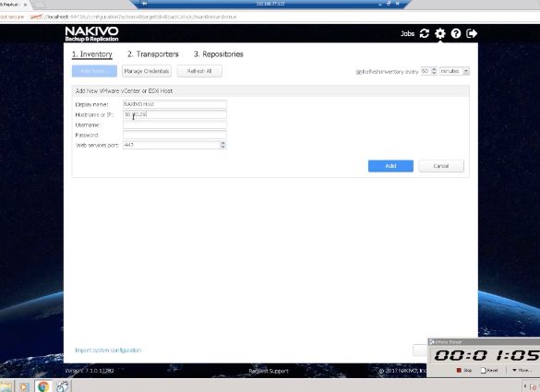Toggle the Refresh inventory every checkbox
Viewport: 540px width, 392px height.
[x=358, y=72]
